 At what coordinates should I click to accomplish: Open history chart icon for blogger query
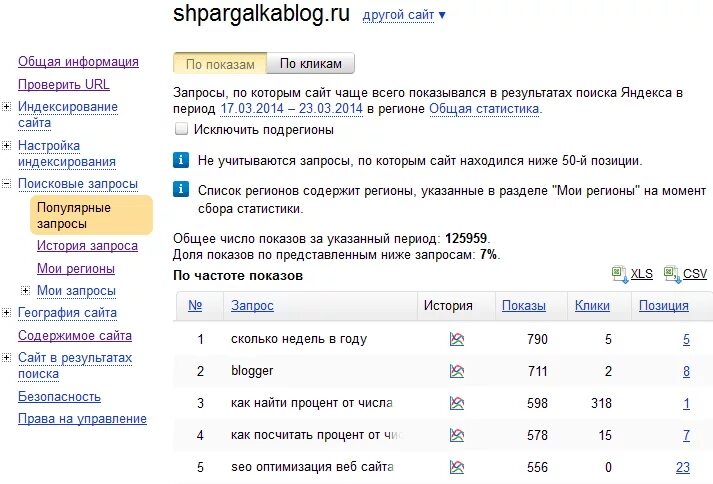click(x=457, y=371)
